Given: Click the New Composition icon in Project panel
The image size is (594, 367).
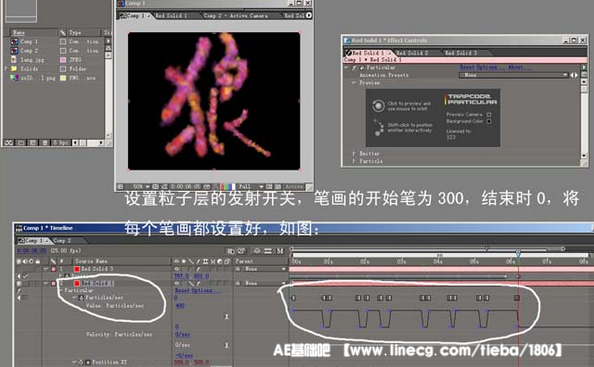Looking at the screenshot, I should coord(33,143).
